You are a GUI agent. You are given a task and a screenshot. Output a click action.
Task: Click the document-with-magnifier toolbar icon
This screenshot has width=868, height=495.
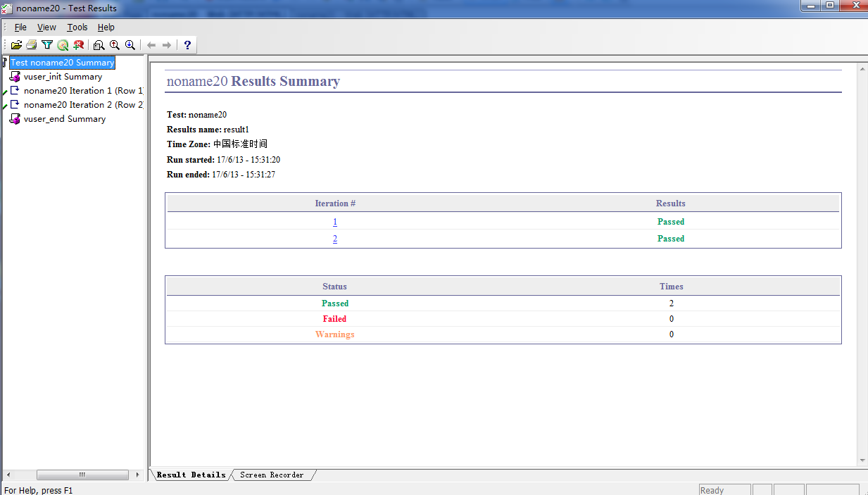click(x=99, y=45)
